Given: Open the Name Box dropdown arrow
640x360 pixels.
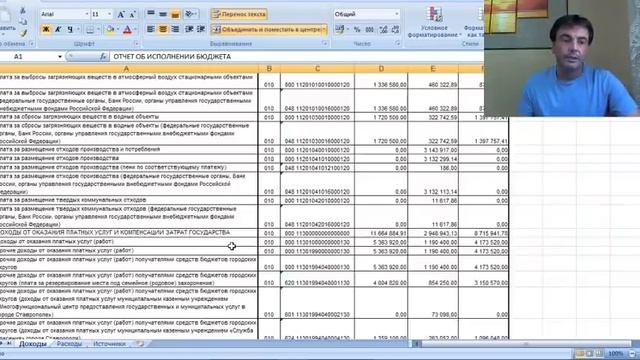Looking at the screenshot, I should pos(60,57).
